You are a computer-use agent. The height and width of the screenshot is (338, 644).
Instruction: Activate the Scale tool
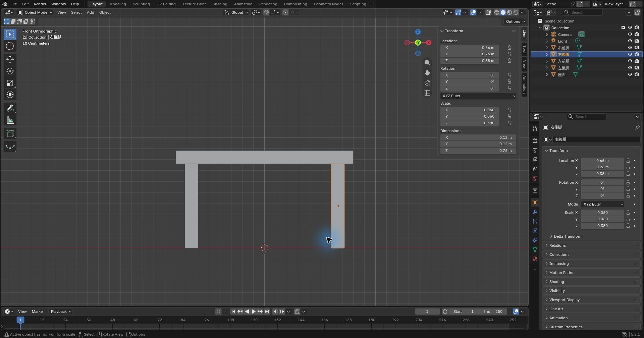[x=10, y=83]
